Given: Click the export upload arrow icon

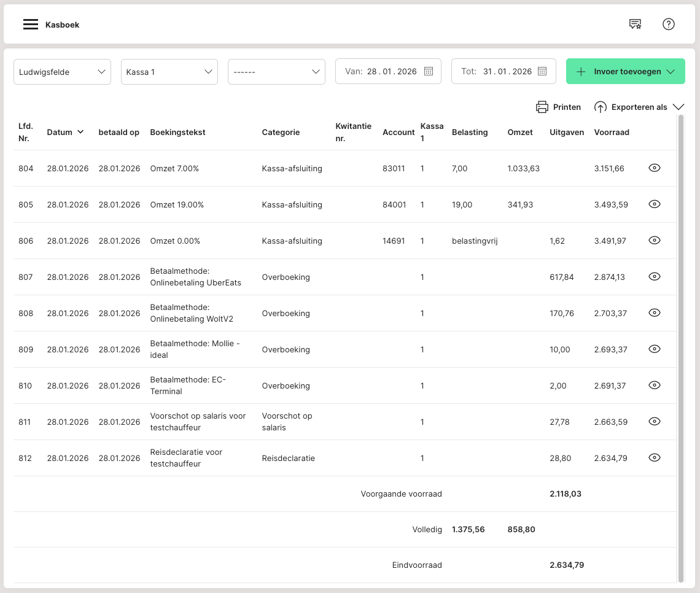Looking at the screenshot, I should point(600,107).
